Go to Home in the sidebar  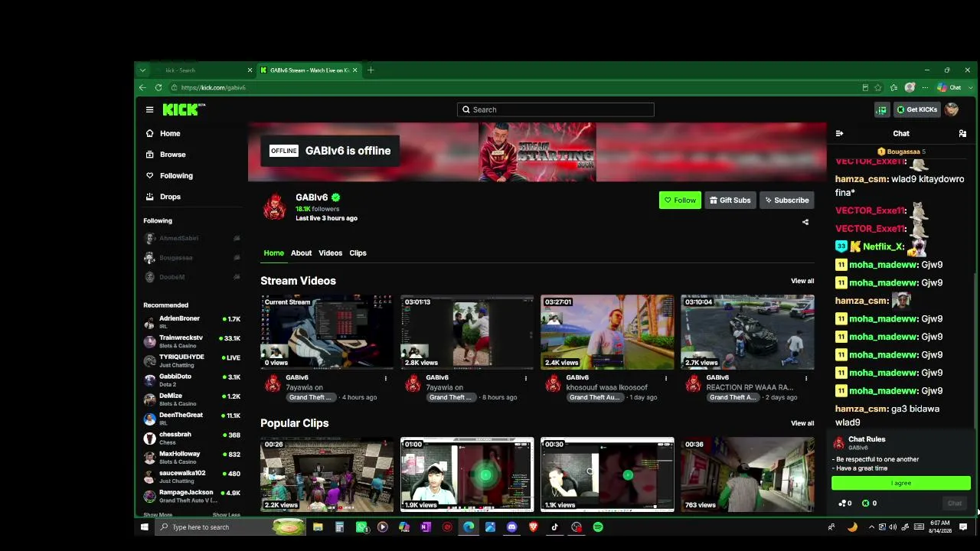(170, 133)
